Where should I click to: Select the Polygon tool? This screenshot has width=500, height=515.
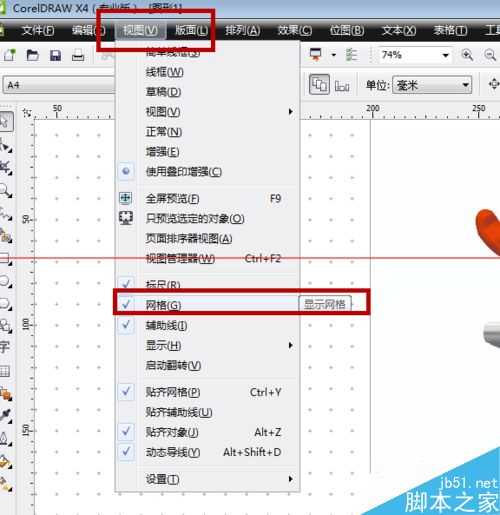click(x=5, y=303)
